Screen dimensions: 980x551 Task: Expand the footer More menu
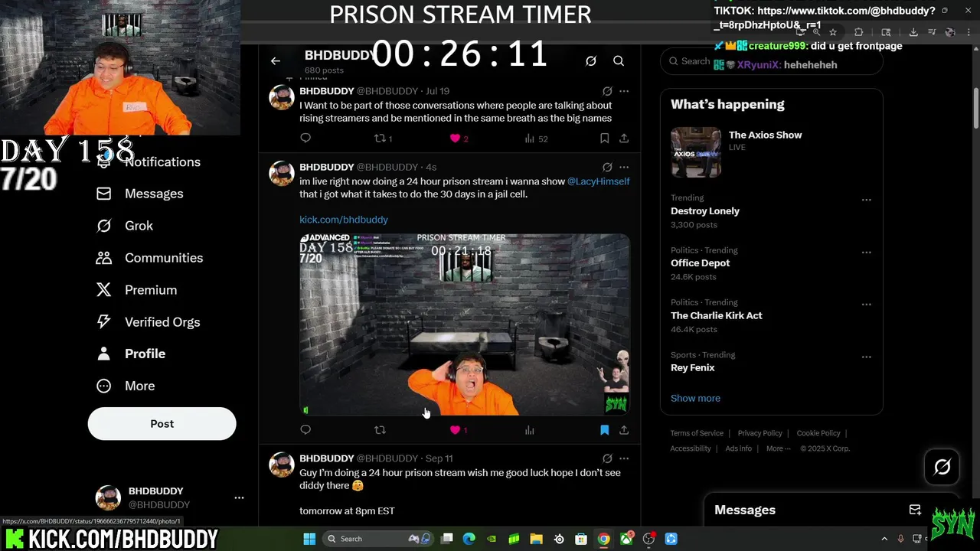(x=778, y=448)
